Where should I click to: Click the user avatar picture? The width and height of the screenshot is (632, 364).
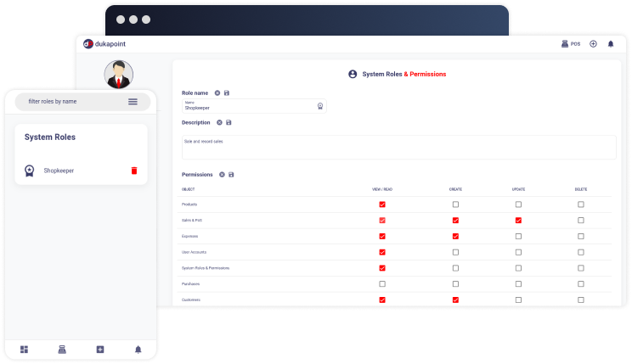(119, 75)
